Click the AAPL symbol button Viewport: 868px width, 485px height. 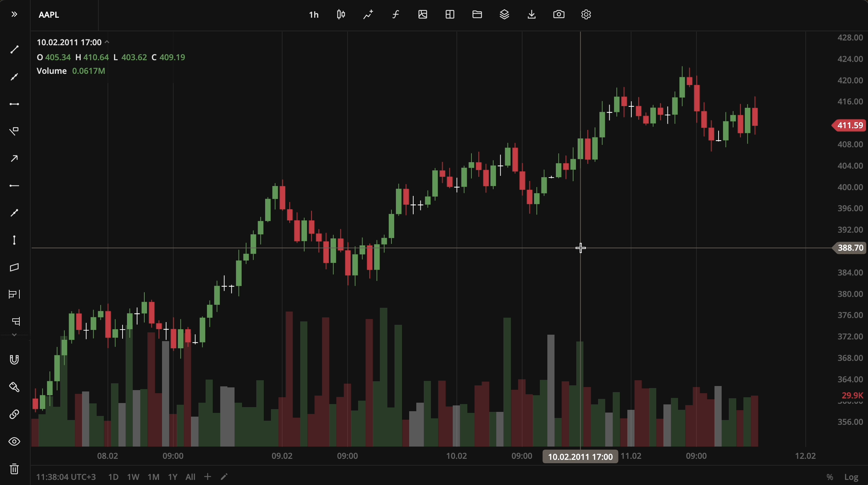[49, 15]
